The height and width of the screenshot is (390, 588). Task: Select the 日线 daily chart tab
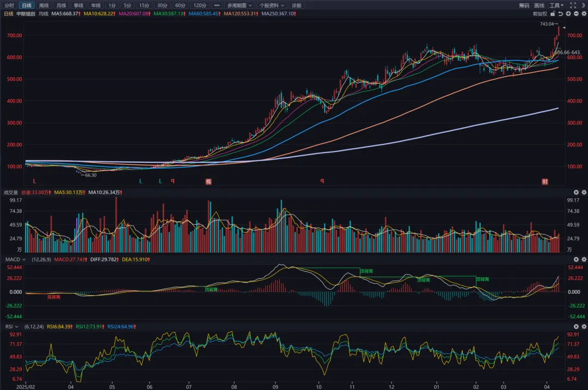26,5
